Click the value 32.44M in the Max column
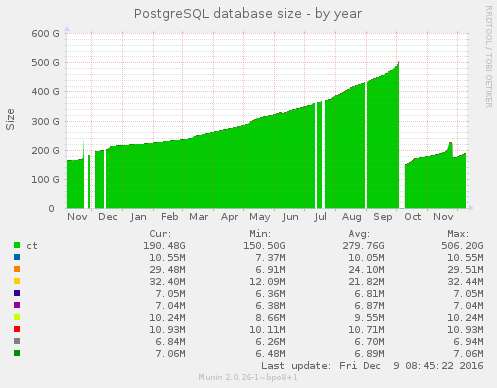Screen dimensions: 497x388 pyautogui.click(x=465, y=282)
